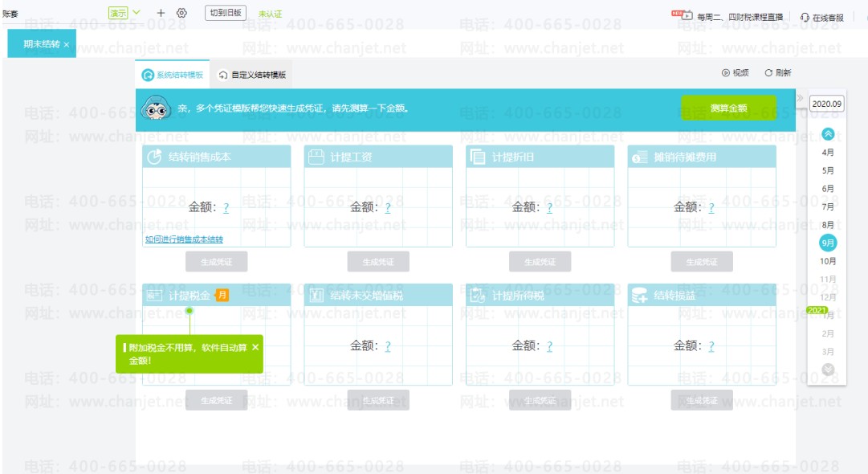Click the plus icon in top toolbar
The width and height of the screenshot is (868, 474).
[x=161, y=13]
